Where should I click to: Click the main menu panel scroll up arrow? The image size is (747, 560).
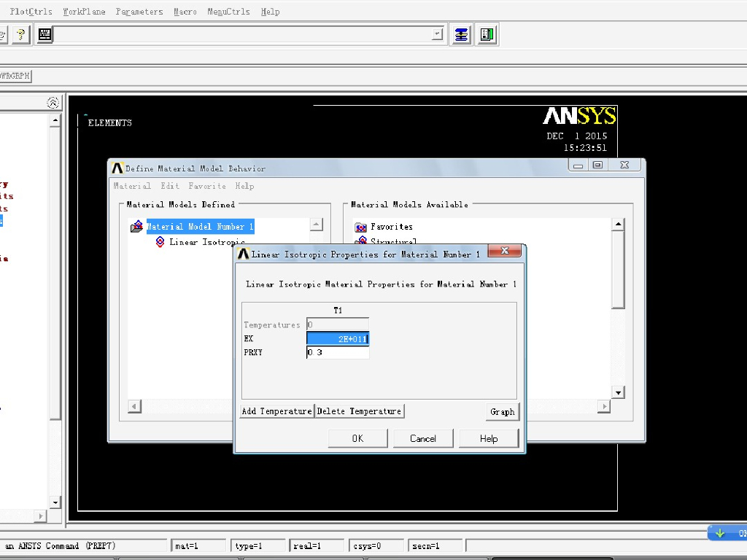tap(55, 120)
